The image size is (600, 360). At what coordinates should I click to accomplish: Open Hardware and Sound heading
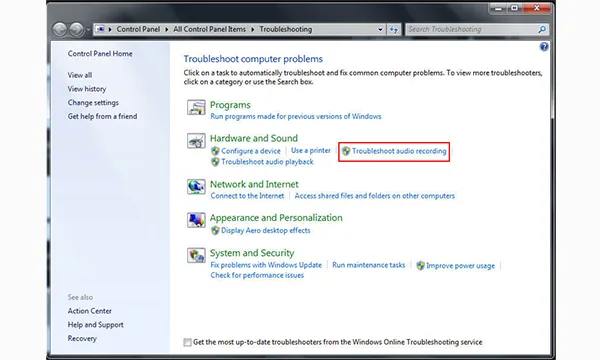coord(254,138)
